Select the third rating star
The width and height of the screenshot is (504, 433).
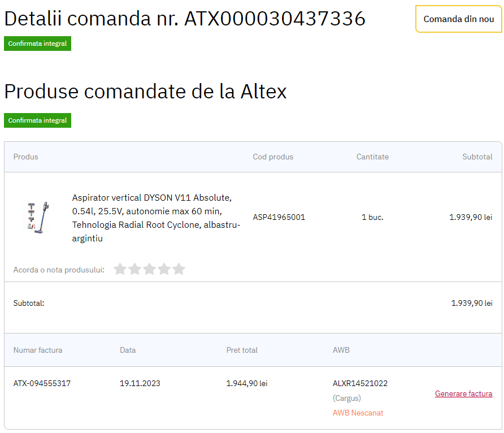149,269
